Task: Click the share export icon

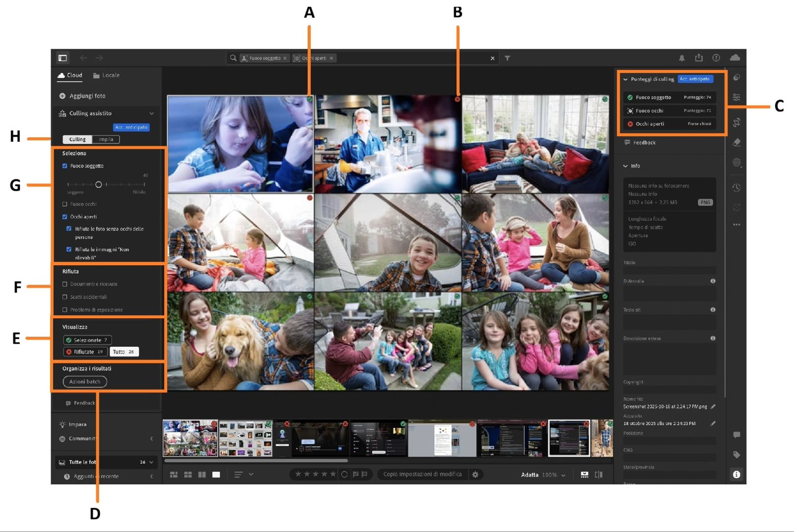Action: click(699, 58)
